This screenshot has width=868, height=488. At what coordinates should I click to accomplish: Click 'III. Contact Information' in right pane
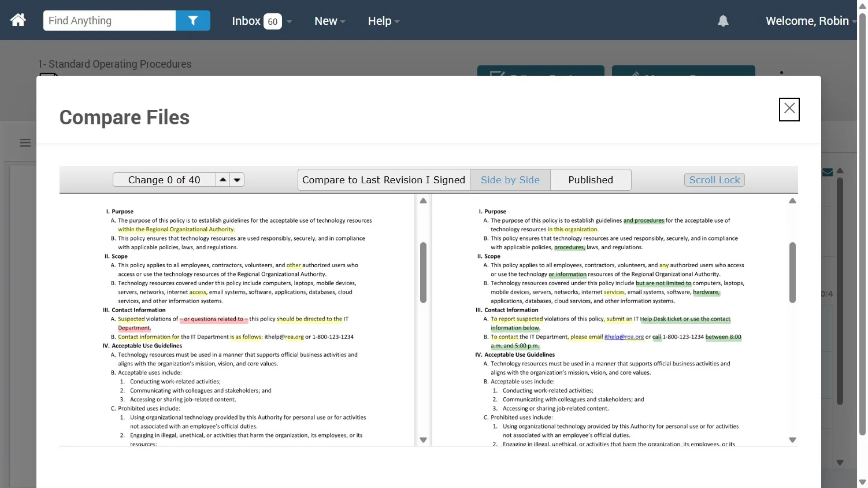pos(507,310)
